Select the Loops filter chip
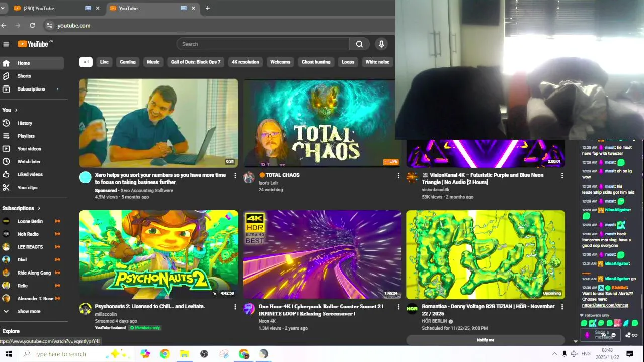644x362 pixels. pos(348,62)
